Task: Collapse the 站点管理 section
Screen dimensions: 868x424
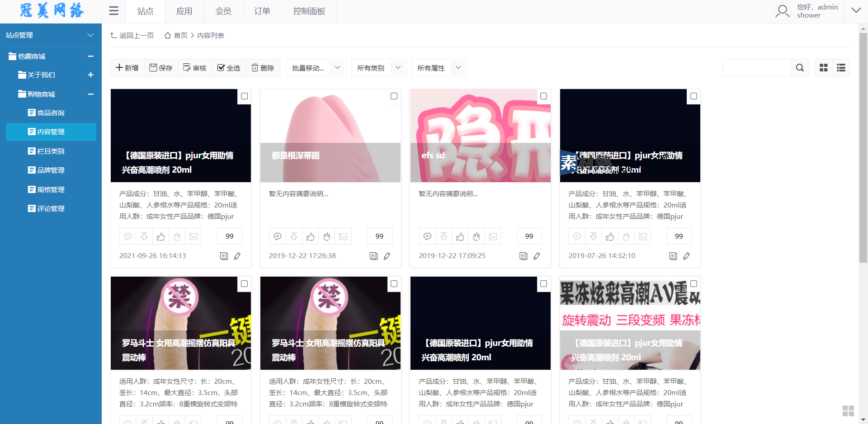Action: pyautogui.click(x=90, y=35)
